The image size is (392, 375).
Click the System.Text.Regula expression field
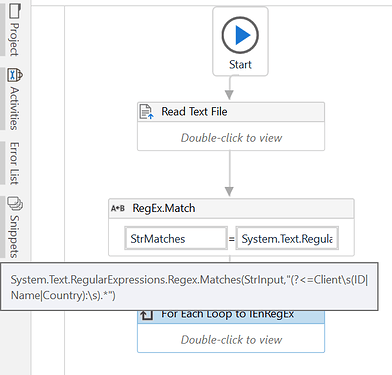click(x=287, y=238)
